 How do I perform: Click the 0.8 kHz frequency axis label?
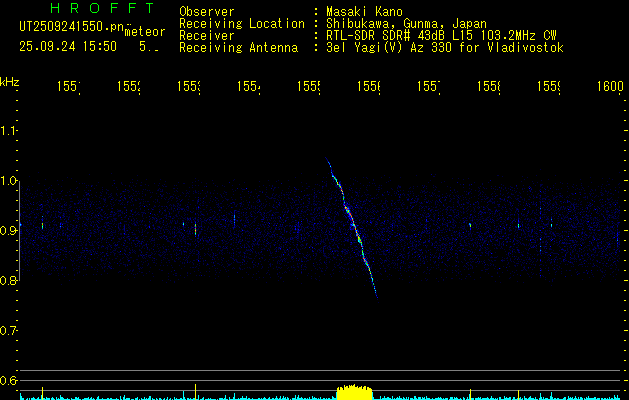click(x=9, y=281)
